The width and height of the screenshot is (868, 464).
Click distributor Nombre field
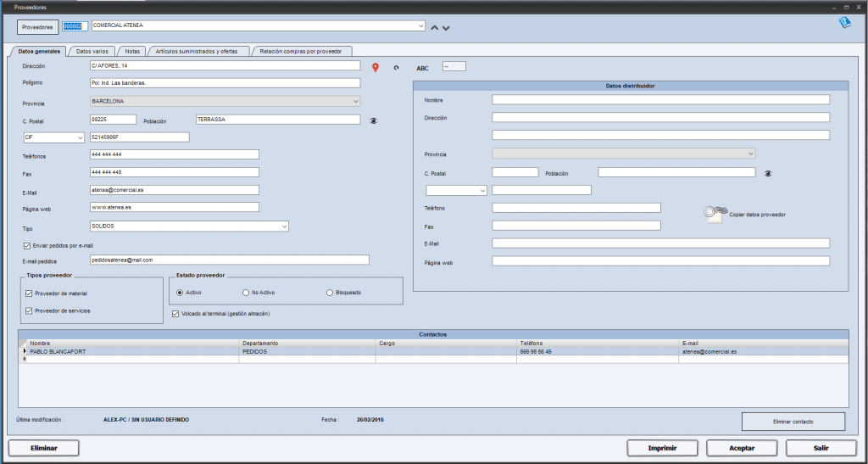pyautogui.click(x=661, y=99)
